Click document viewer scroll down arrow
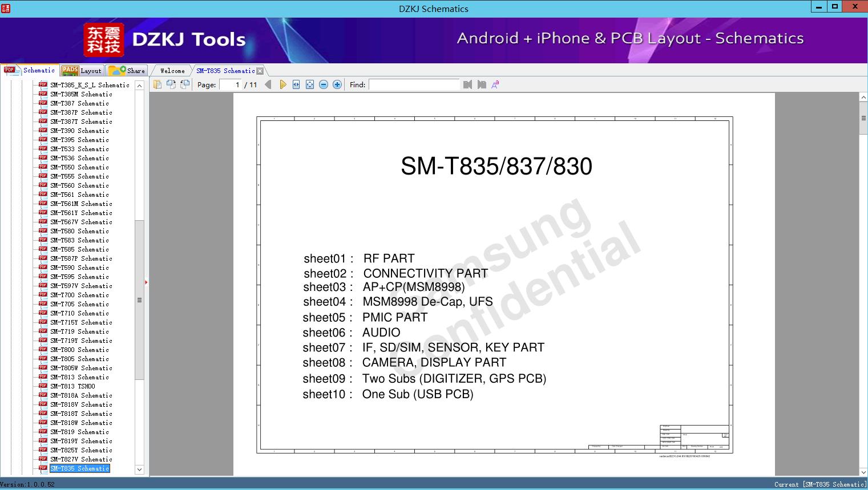The image size is (868, 490). 863,472
